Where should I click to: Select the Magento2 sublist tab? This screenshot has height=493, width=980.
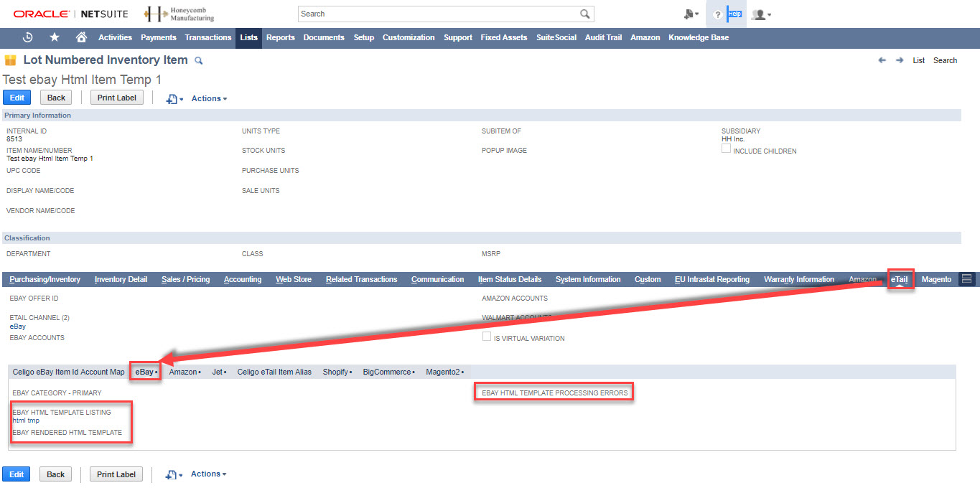[445, 372]
